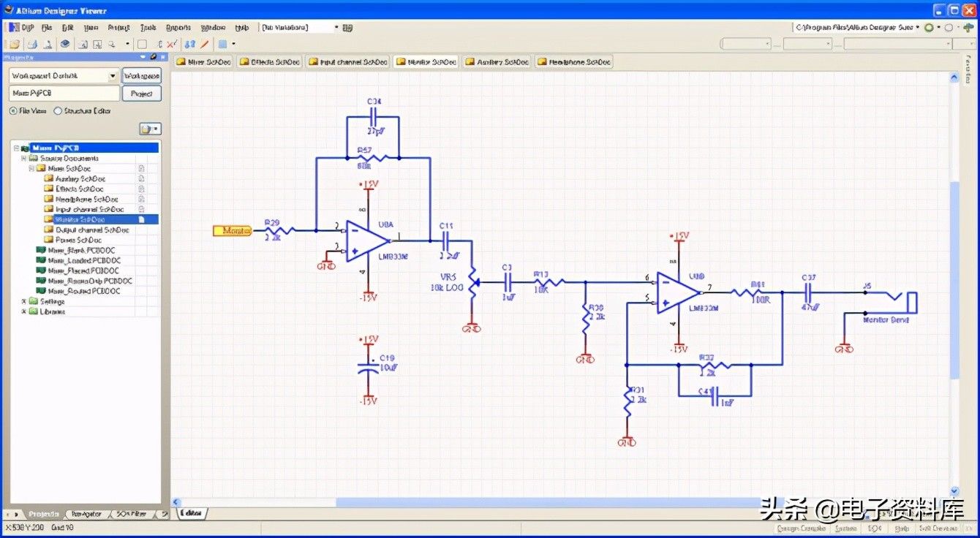Click the red pencil toolbar icon

(x=205, y=44)
